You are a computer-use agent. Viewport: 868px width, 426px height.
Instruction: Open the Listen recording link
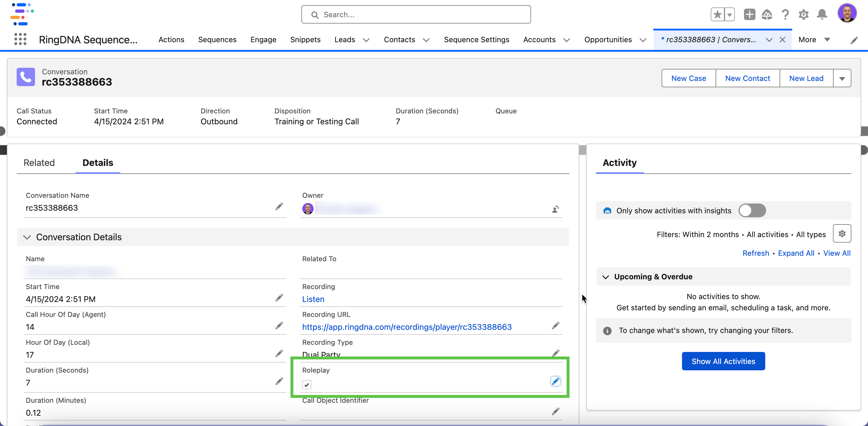313,299
